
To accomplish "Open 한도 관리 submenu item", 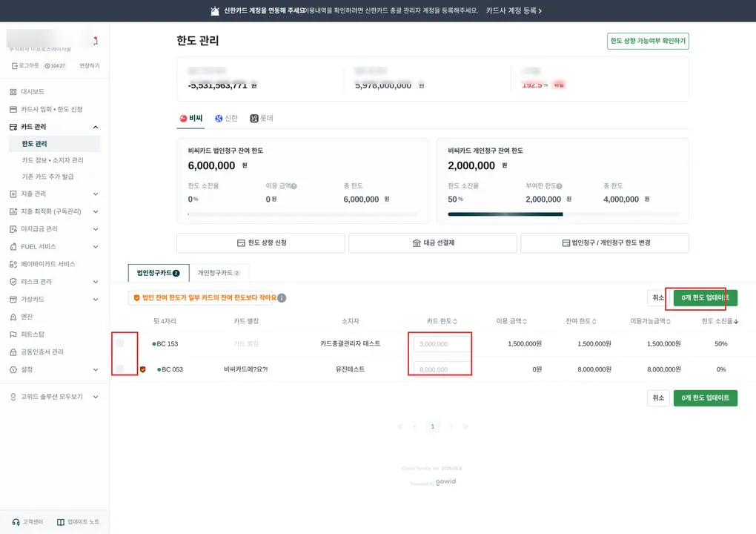I will (55, 144).
